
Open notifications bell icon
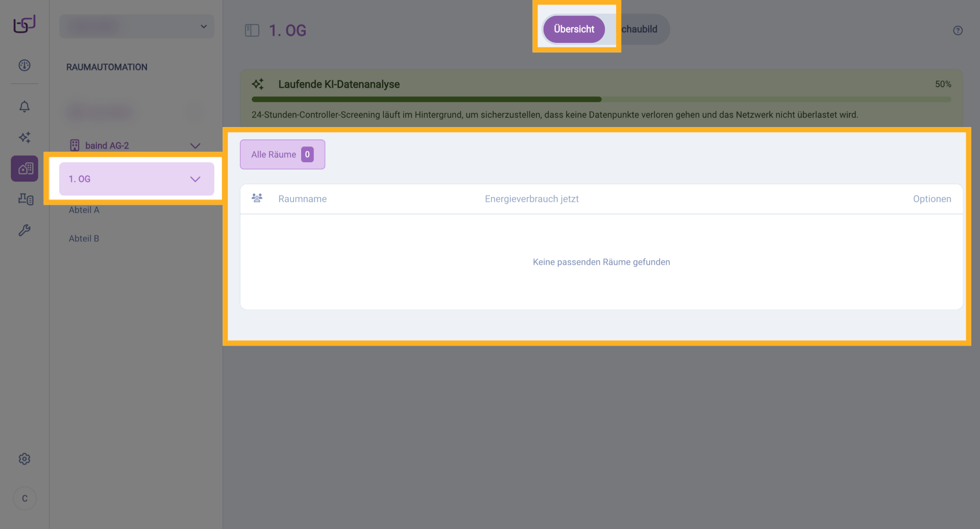[x=24, y=107]
